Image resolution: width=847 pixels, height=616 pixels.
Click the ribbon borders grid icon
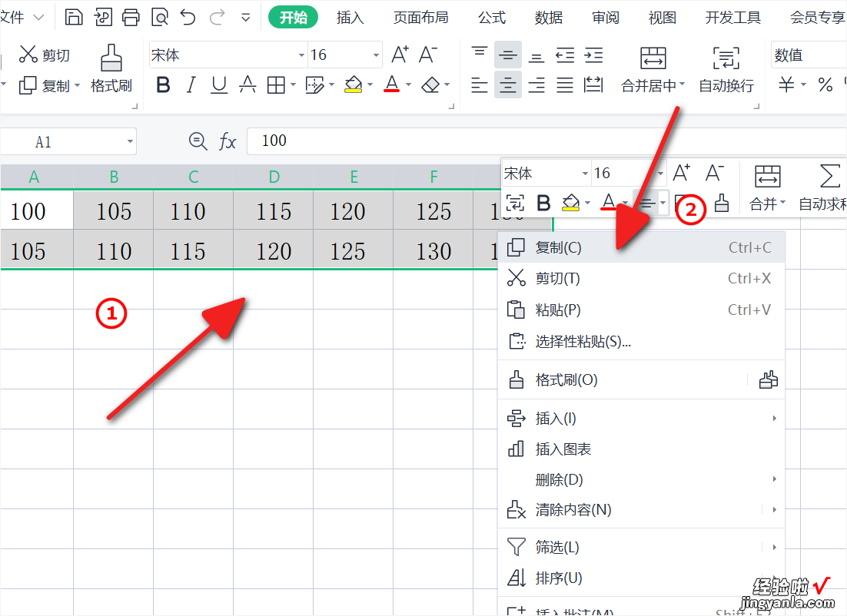pos(276,84)
